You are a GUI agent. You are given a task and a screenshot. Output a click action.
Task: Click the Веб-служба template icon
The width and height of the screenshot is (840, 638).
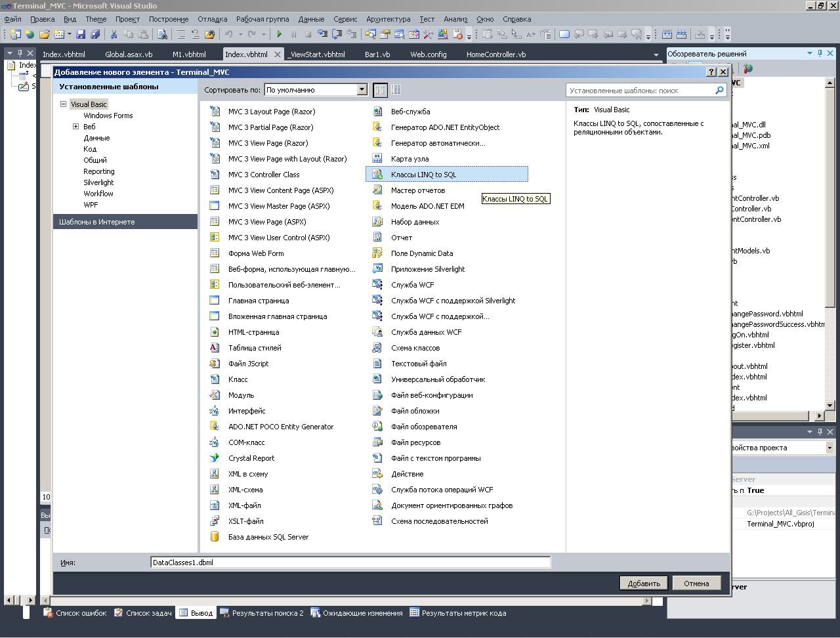coord(377,112)
